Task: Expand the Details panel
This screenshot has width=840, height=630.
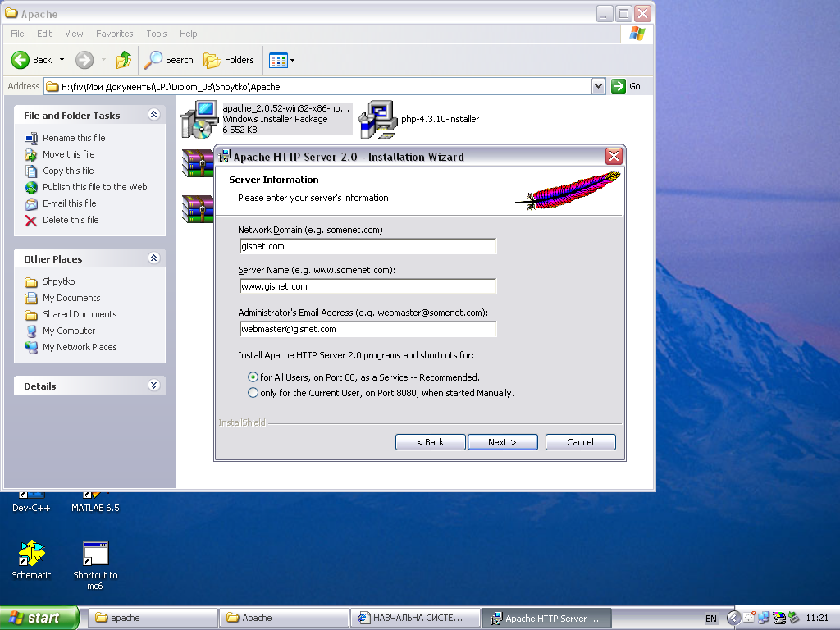Action: (153, 386)
